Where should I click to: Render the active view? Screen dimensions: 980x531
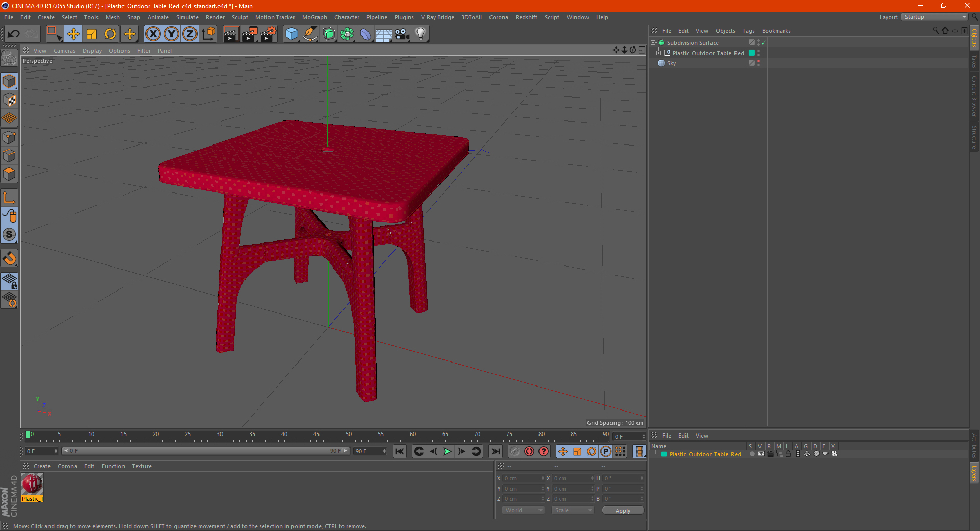[231, 34]
